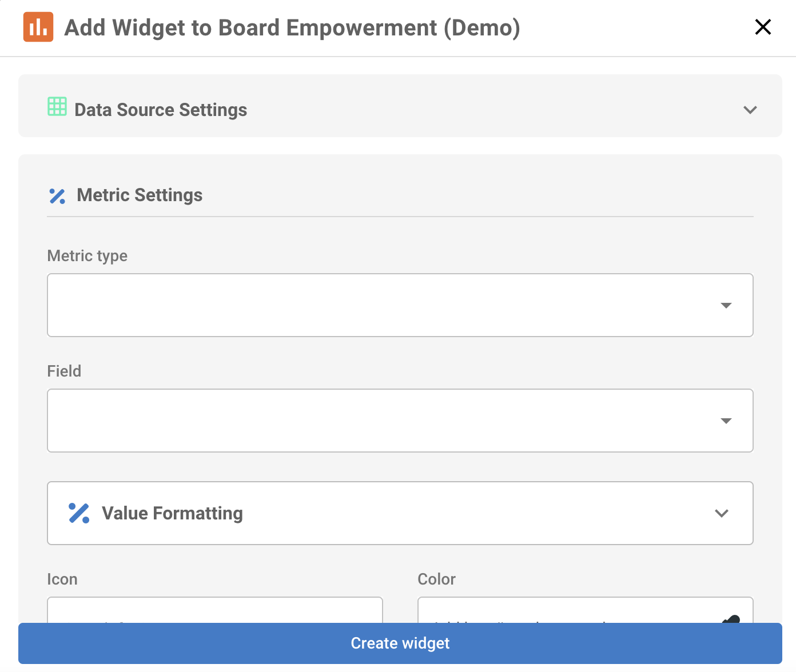Click the Field label

click(64, 371)
